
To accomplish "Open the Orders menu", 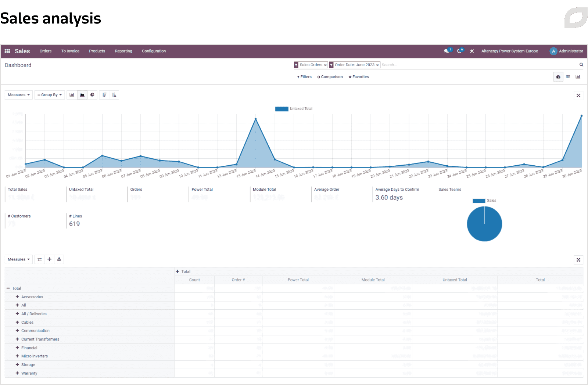I will 46,51.
